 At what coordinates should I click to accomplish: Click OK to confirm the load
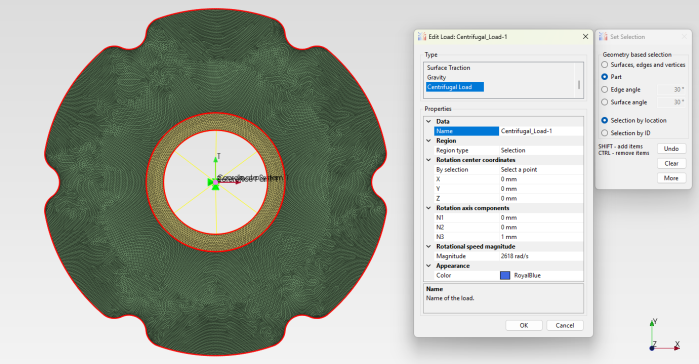pos(524,325)
